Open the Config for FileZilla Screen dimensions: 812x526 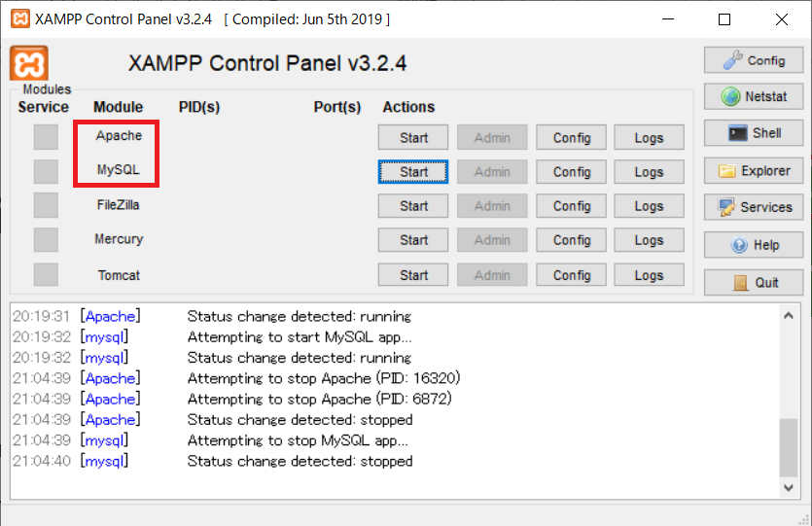coord(571,206)
